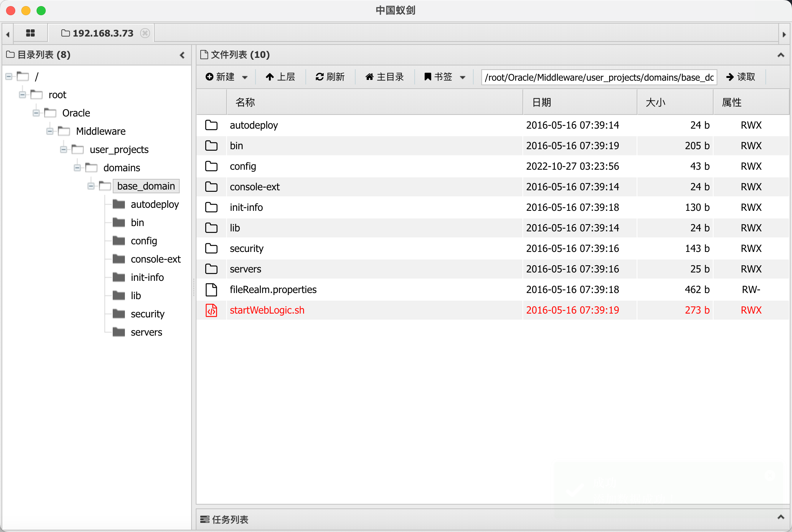
Task: Click the fileRealm.properties file icon
Action: coord(211,290)
